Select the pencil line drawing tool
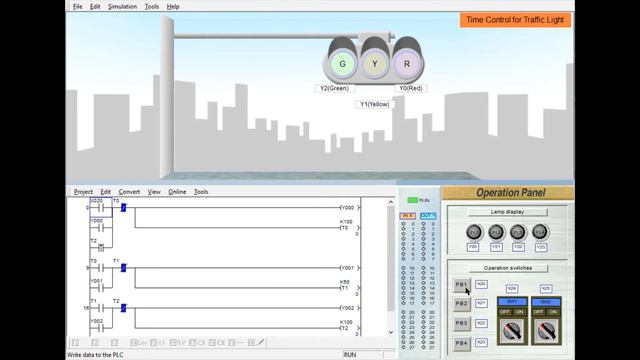 pos(256,342)
